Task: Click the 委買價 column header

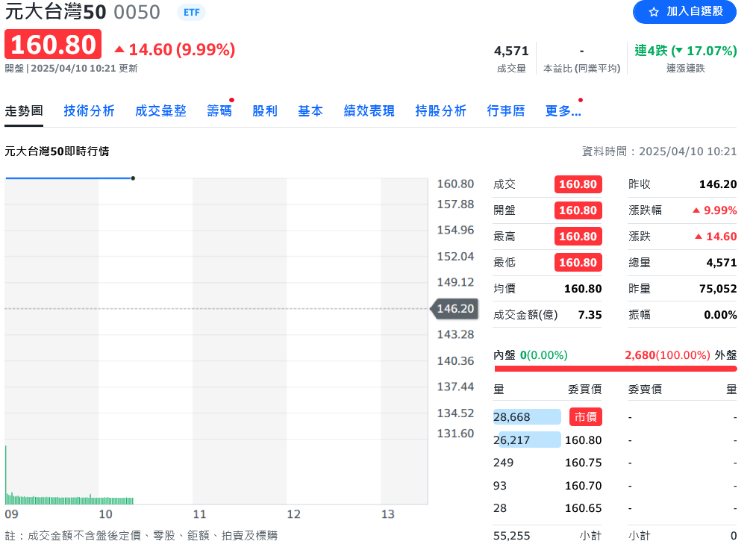Action: tap(584, 389)
